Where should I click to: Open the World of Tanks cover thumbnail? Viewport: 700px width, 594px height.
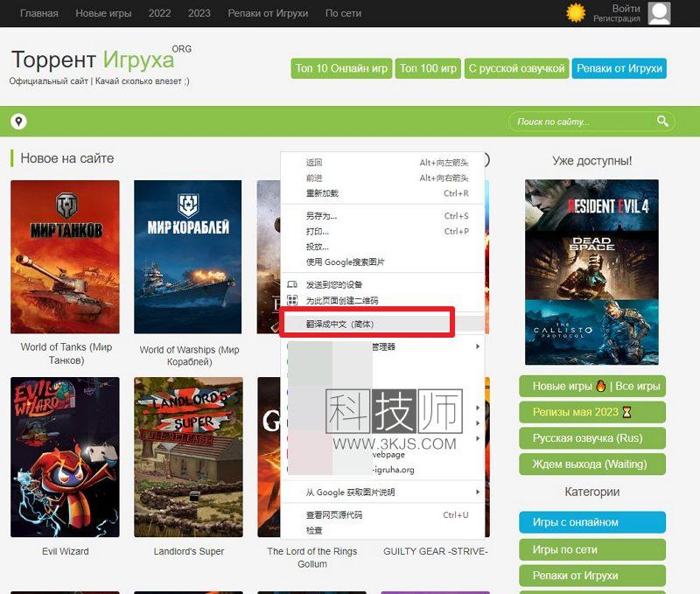[65, 256]
